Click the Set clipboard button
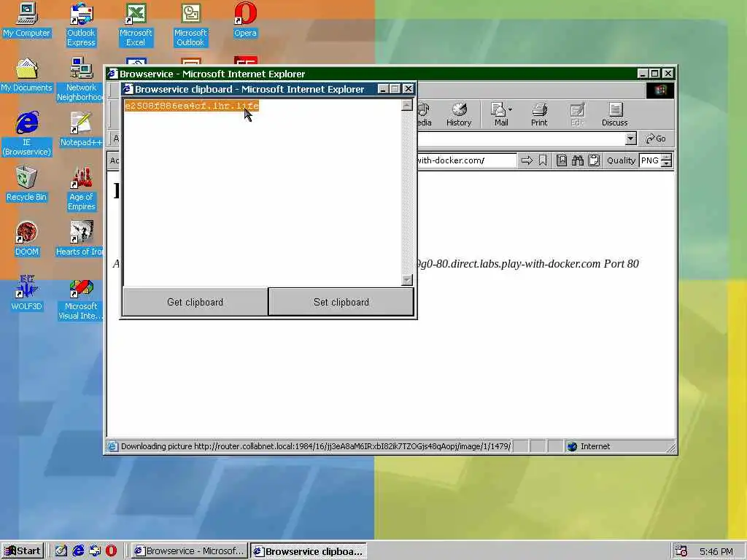The image size is (747, 560). 341,302
